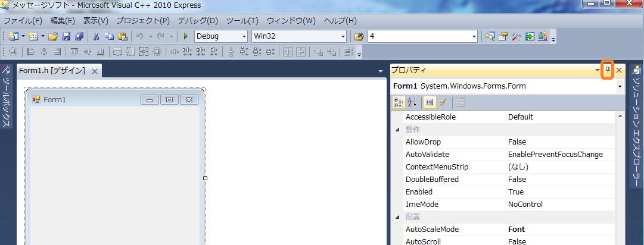The height and width of the screenshot is (245, 644).
Task: Collapse the 配置 property category
Action: point(397,217)
